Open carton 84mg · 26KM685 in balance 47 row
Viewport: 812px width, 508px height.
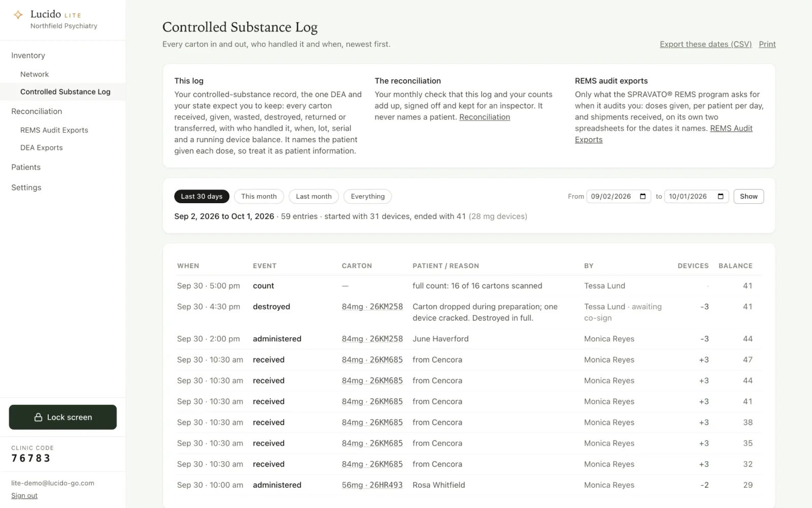pos(372,360)
